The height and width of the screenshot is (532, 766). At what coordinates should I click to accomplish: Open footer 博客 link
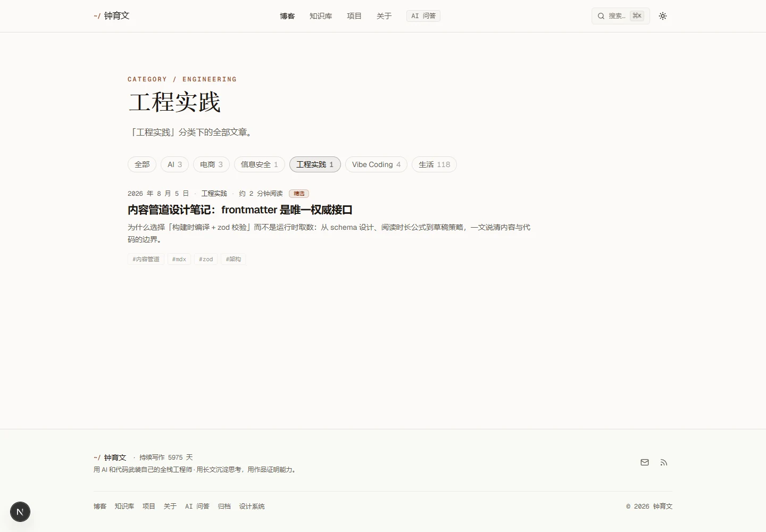click(x=100, y=506)
